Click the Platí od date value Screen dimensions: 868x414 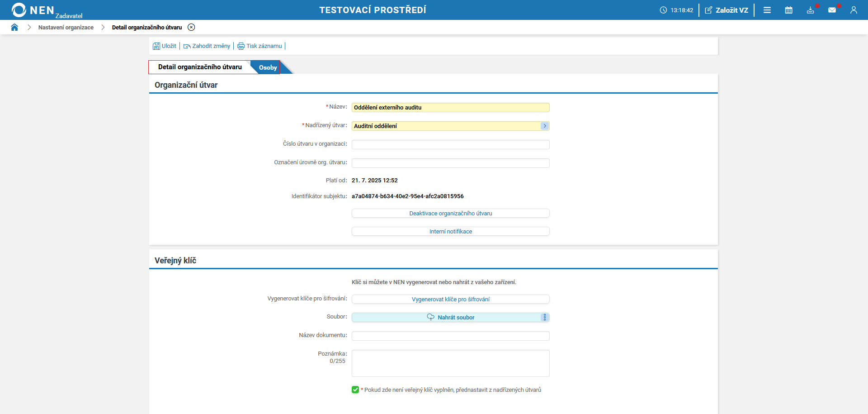pos(375,181)
